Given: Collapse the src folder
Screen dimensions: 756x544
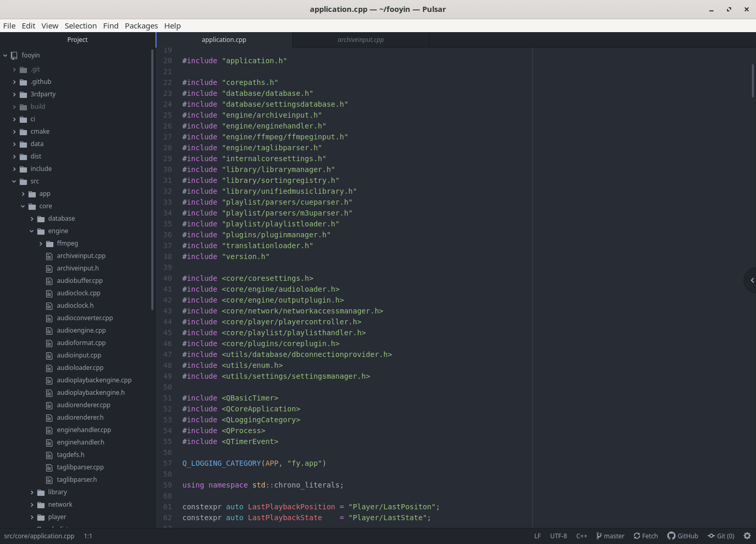Looking at the screenshot, I should (x=14, y=181).
